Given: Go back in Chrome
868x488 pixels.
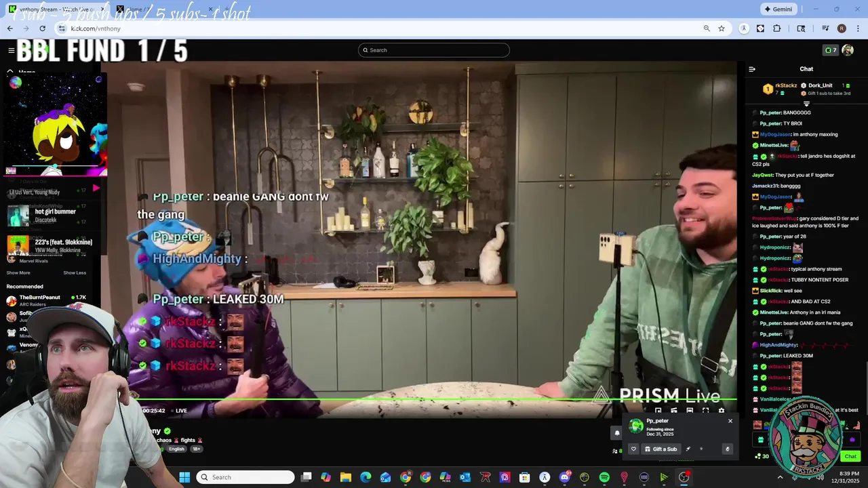Looking at the screenshot, I should click(x=9, y=28).
